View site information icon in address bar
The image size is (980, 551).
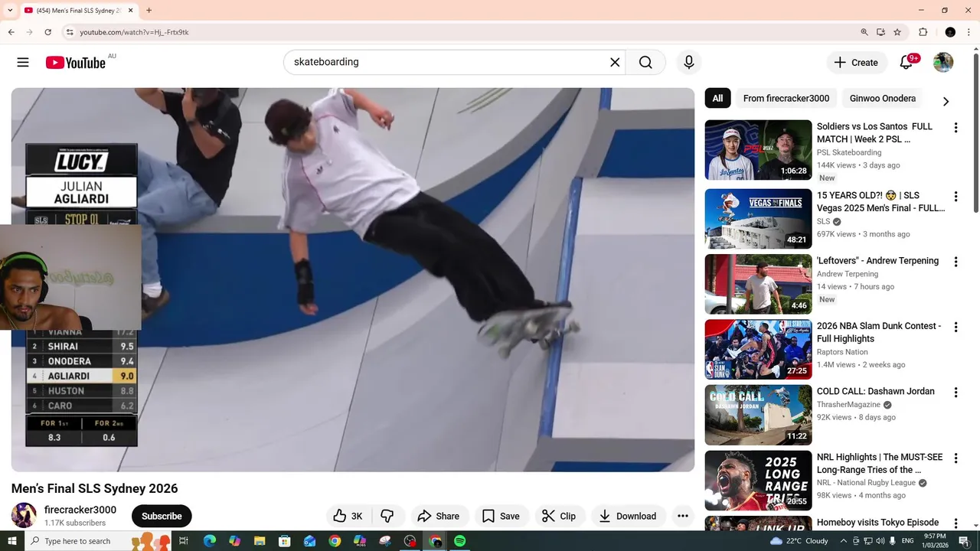[70, 32]
